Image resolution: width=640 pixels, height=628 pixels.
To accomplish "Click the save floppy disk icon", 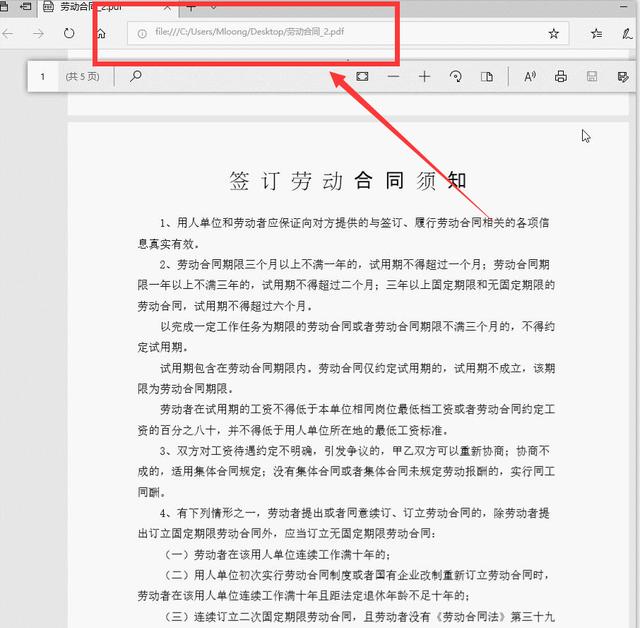I will pyautogui.click(x=592, y=76).
